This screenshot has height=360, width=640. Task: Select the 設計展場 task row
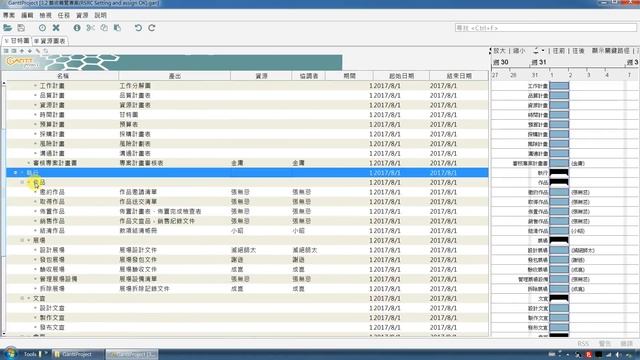click(247, 250)
